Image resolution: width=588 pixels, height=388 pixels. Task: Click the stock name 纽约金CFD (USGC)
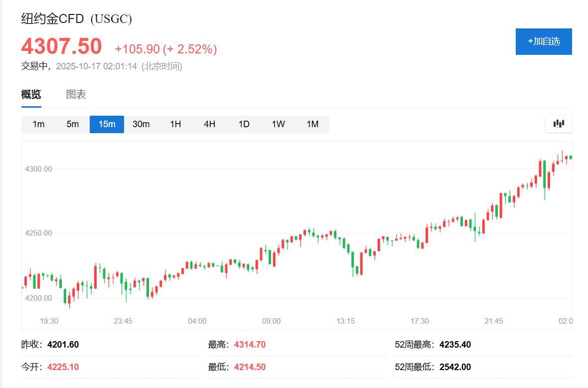point(76,18)
